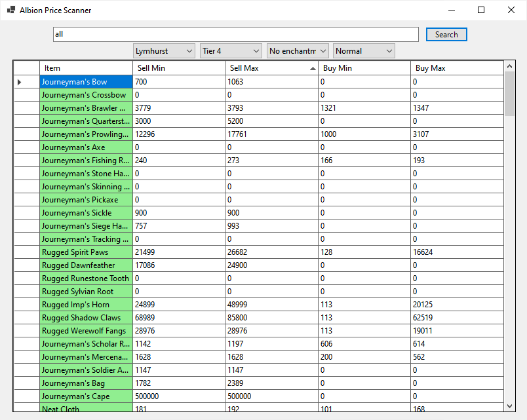Click Sell Max value 26682
Image resolution: width=527 pixels, height=420 pixels.
(x=271, y=252)
